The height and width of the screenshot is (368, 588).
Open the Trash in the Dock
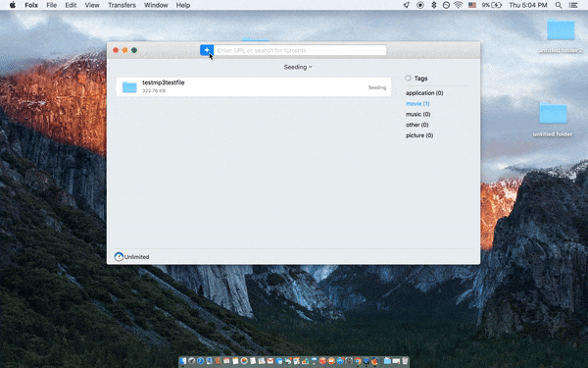(405, 361)
